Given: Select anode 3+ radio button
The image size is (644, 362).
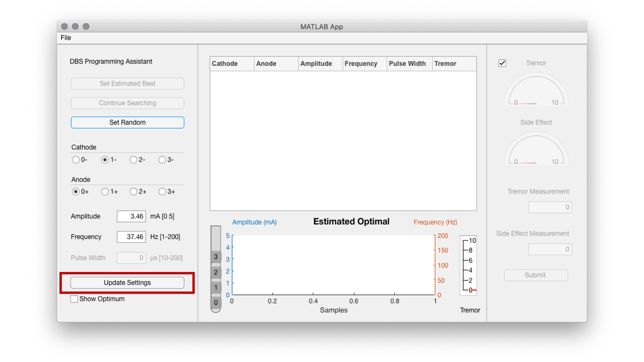Looking at the screenshot, I should (162, 192).
